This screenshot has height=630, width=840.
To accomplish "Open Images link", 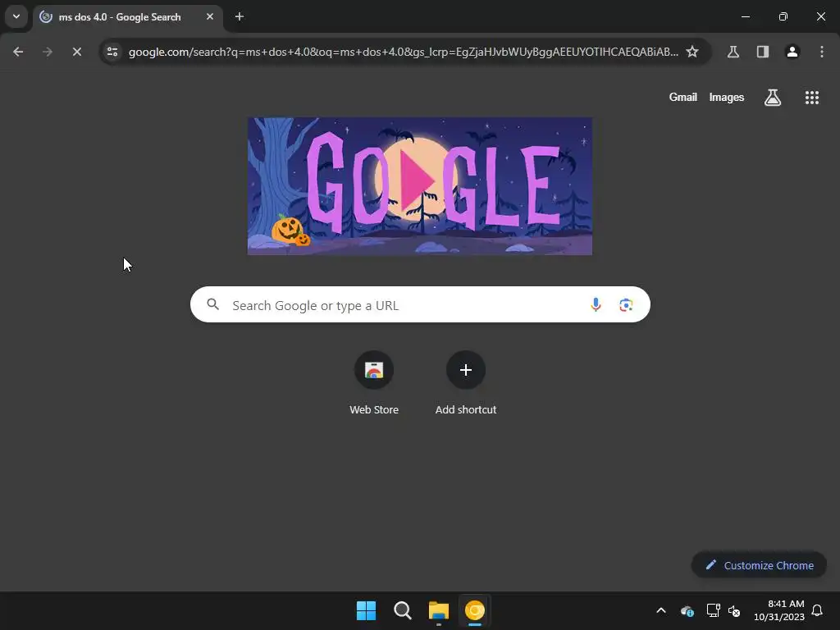I will click(727, 97).
